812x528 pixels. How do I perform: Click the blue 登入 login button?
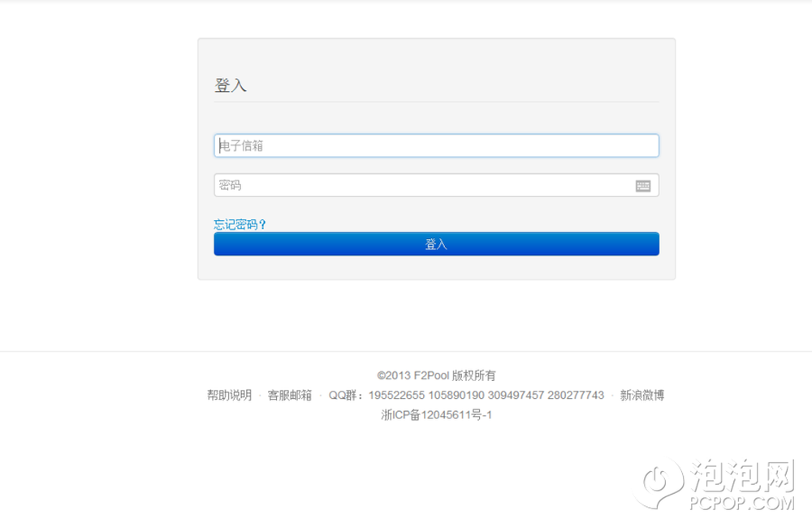pos(436,244)
